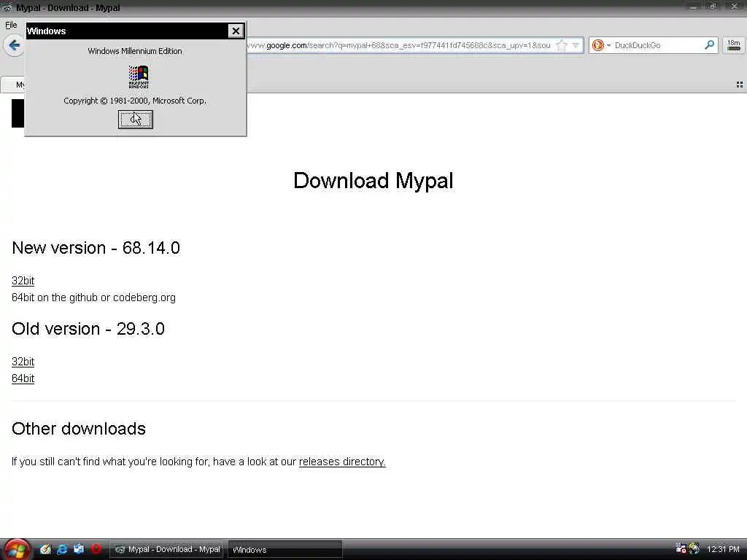The image size is (747, 560).
Task: Switch to Windows taskbar button
Action: [285, 550]
